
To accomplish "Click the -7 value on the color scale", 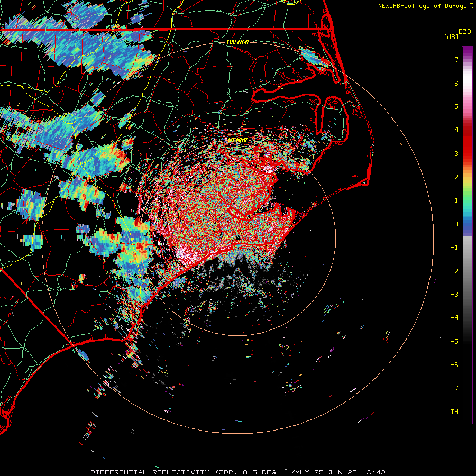I will coord(454,388).
